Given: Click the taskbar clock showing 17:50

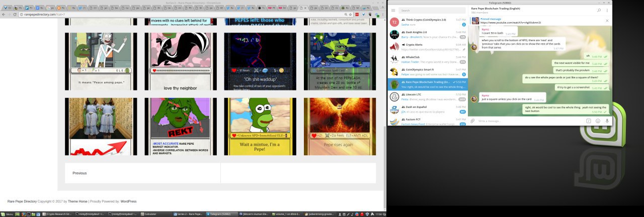Looking at the screenshot, I should pyautogui.click(x=378, y=214).
